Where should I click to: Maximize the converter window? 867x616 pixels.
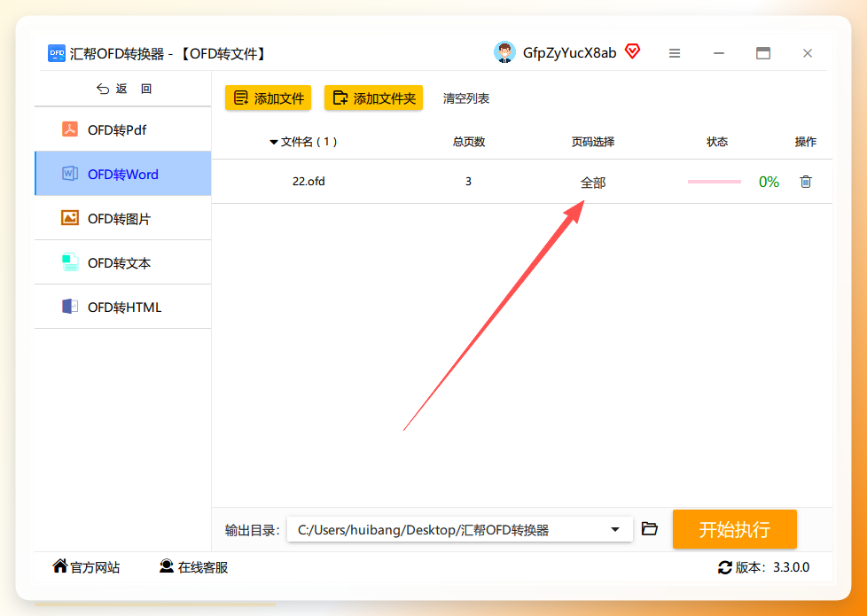[763, 53]
